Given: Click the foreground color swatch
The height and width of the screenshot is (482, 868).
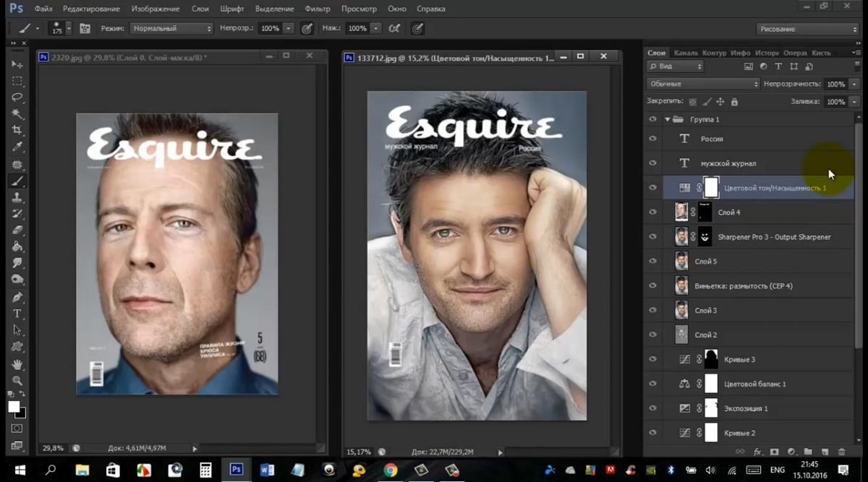Looking at the screenshot, I should (x=14, y=407).
